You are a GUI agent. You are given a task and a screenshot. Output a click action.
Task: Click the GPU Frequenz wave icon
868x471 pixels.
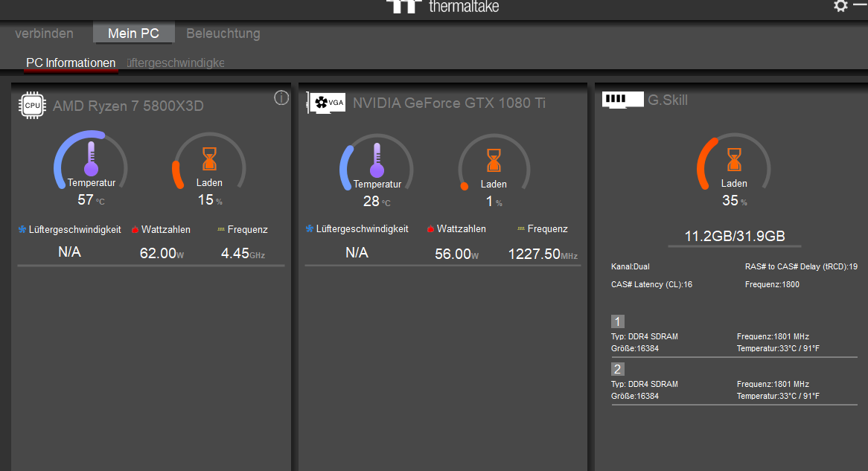point(521,228)
